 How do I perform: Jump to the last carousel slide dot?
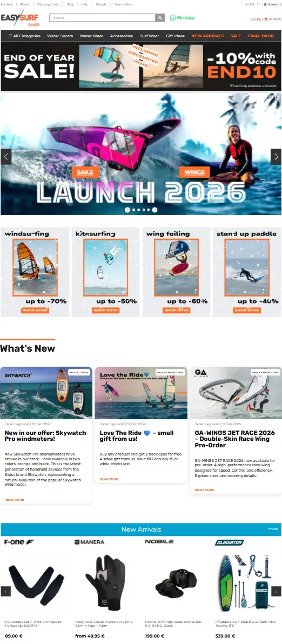click(155, 210)
